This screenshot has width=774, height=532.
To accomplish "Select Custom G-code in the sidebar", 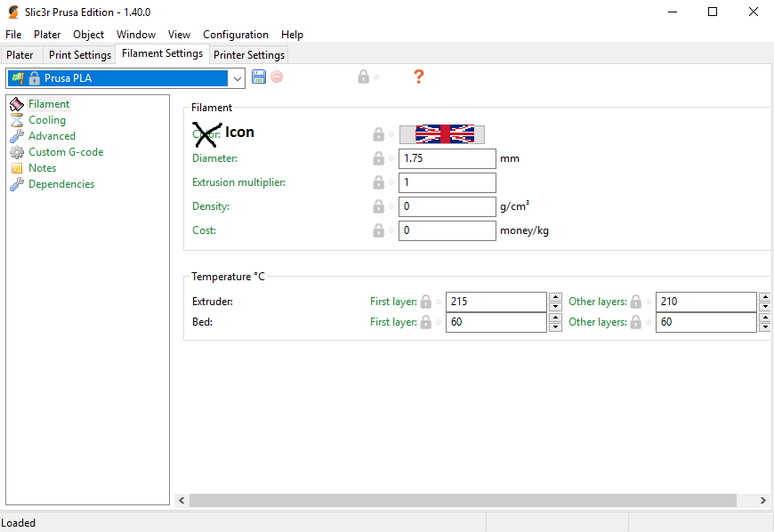I will pos(66,152).
